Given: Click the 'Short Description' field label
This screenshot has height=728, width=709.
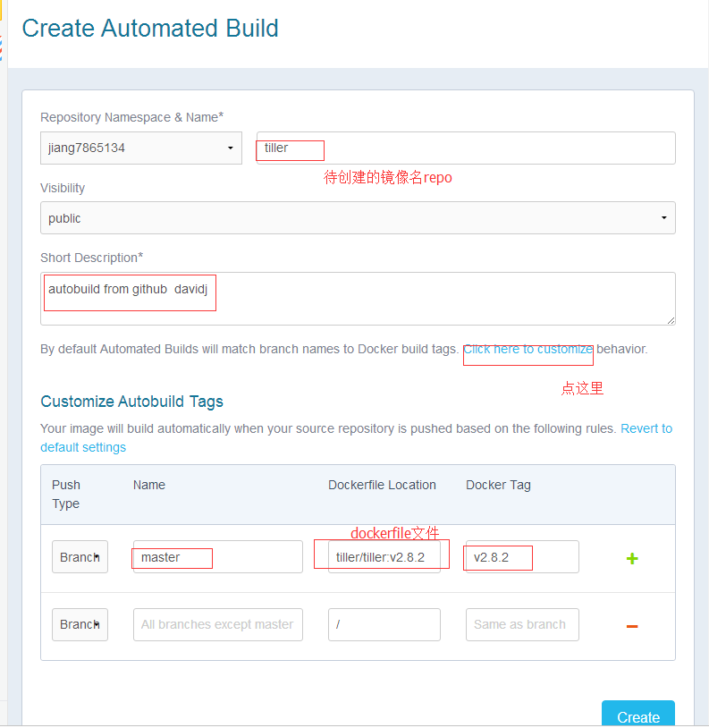Looking at the screenshot, I should [90, 258].
